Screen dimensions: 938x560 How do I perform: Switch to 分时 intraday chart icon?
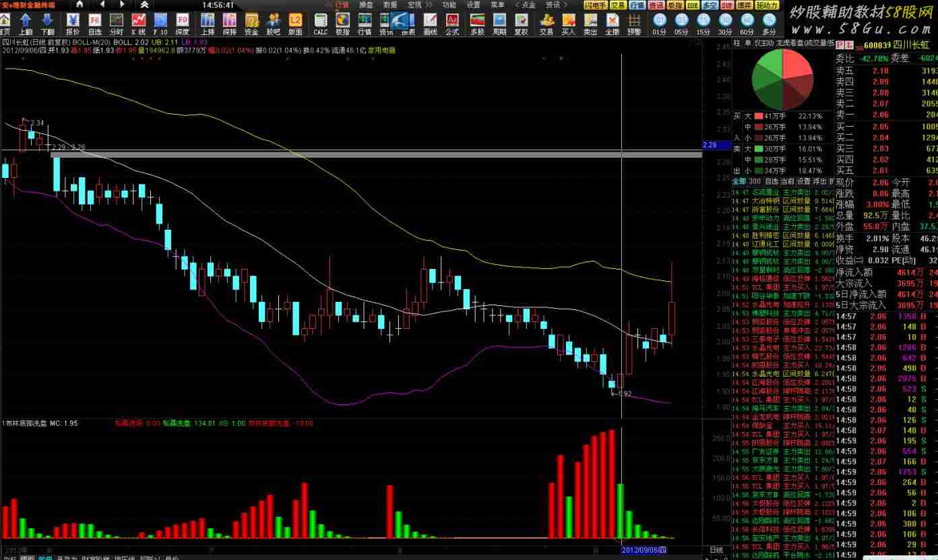(x=117, y=24)
